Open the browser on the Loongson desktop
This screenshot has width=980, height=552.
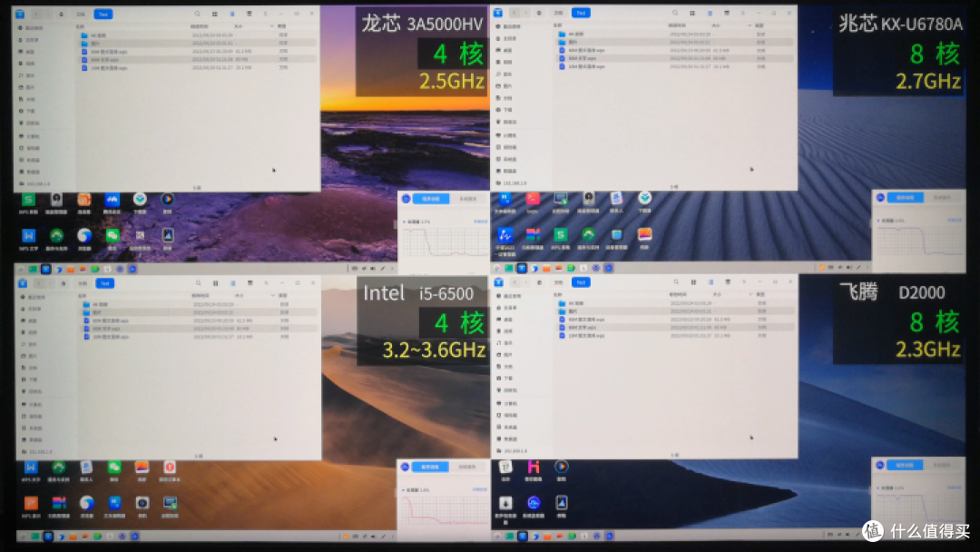pyautogui.click(x=84, y=236)
